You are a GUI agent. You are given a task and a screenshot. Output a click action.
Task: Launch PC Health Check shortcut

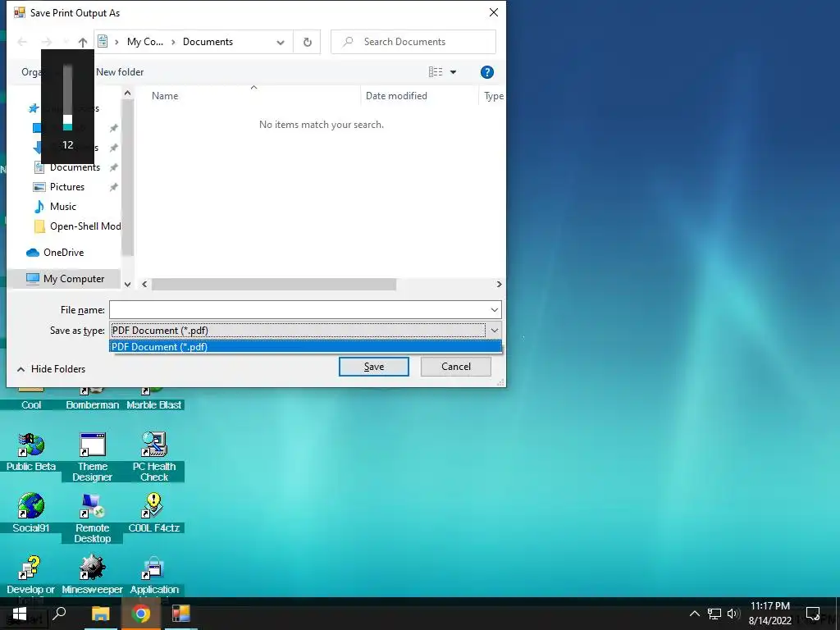[153, 456]
